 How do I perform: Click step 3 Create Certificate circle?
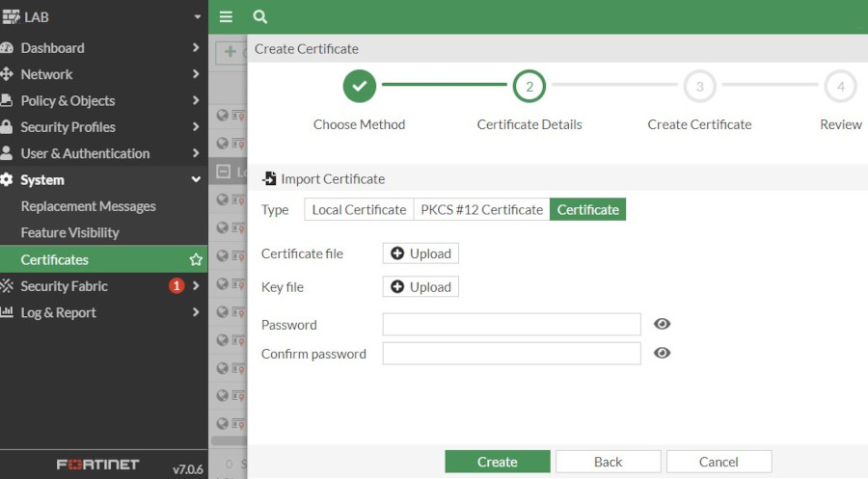[700, 87]
